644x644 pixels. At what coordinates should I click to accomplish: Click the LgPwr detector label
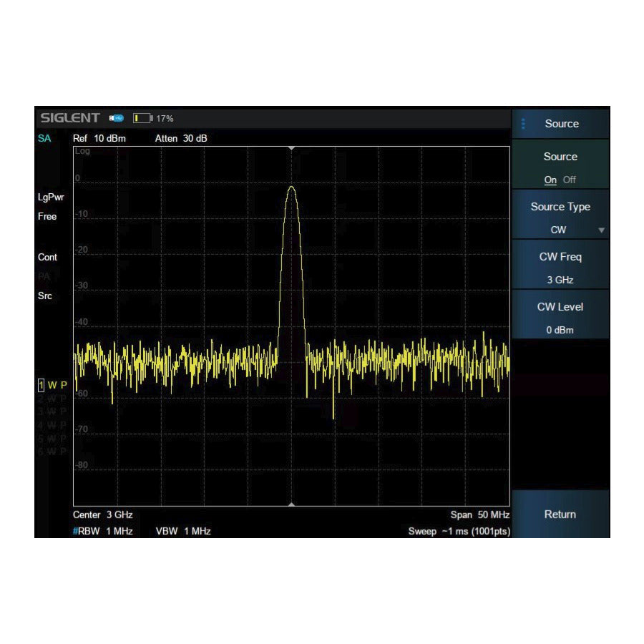point(51,197)
